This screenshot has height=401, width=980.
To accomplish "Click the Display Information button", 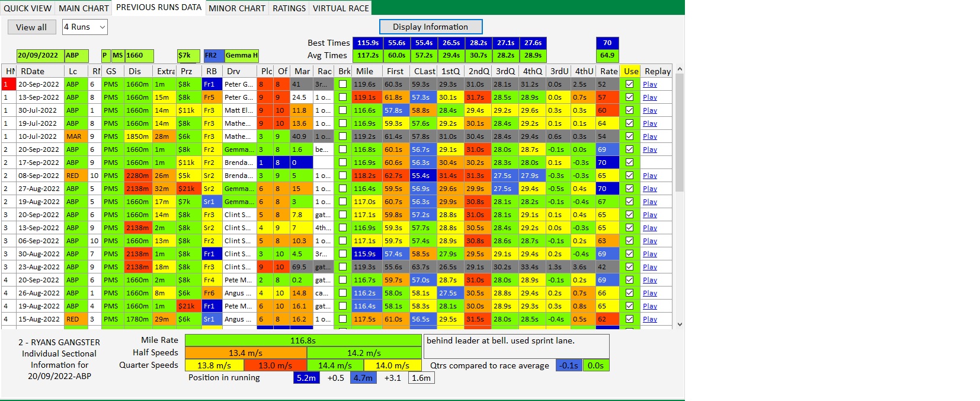I will [430, 27].
